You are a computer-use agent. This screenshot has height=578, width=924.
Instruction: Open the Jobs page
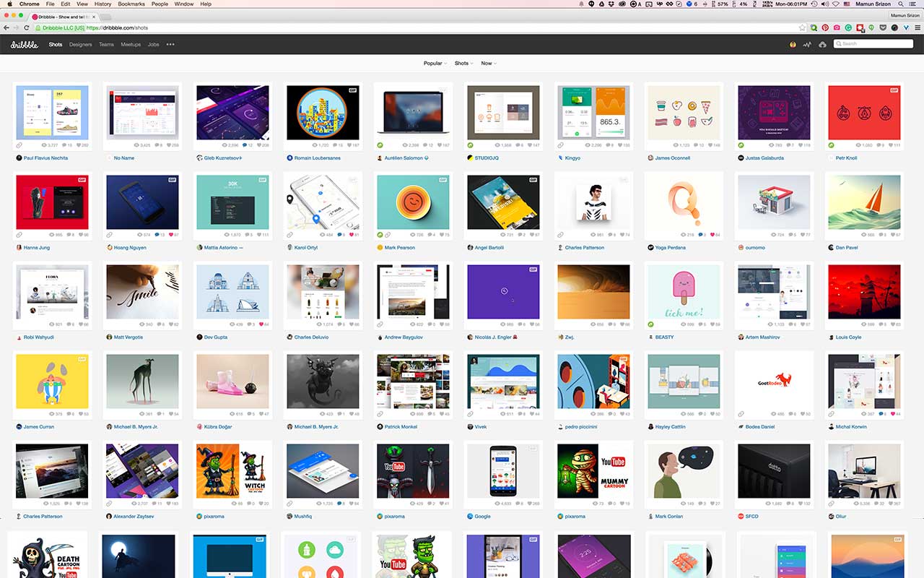point(153,45)
